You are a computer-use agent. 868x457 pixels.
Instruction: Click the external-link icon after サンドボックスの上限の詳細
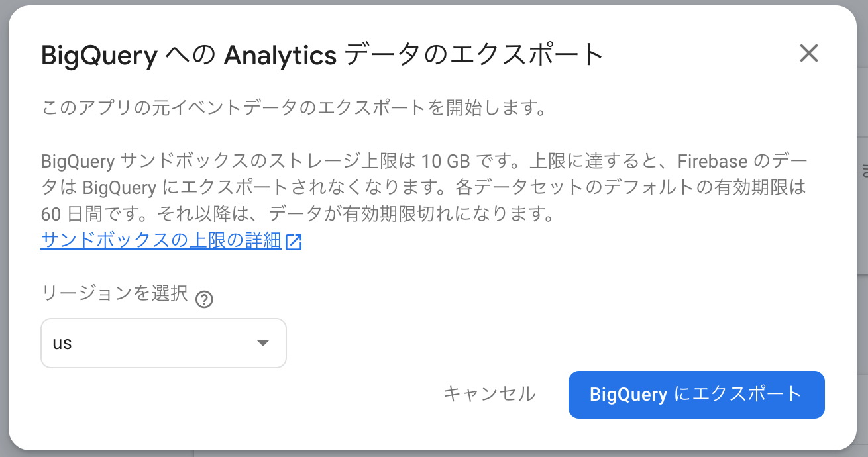coord(294,242)
